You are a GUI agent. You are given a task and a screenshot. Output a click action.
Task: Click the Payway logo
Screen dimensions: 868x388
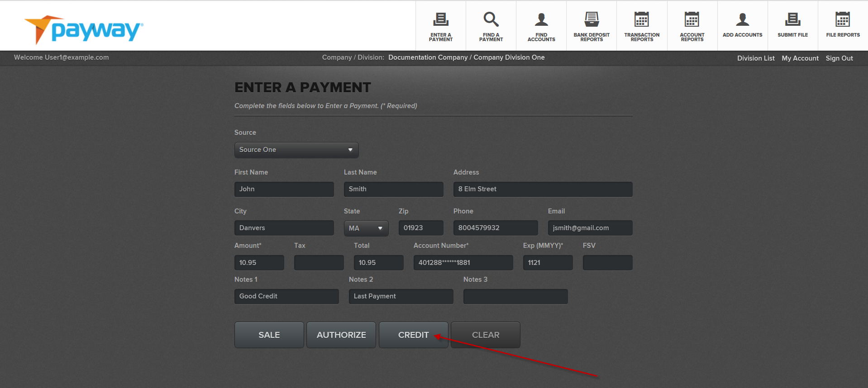tap(84, 30)
